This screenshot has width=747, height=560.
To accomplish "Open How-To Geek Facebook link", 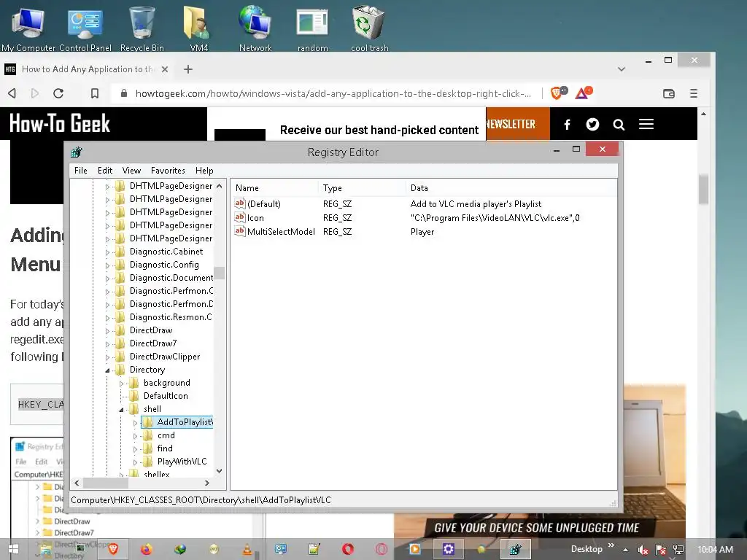I will tap(567, 124).
